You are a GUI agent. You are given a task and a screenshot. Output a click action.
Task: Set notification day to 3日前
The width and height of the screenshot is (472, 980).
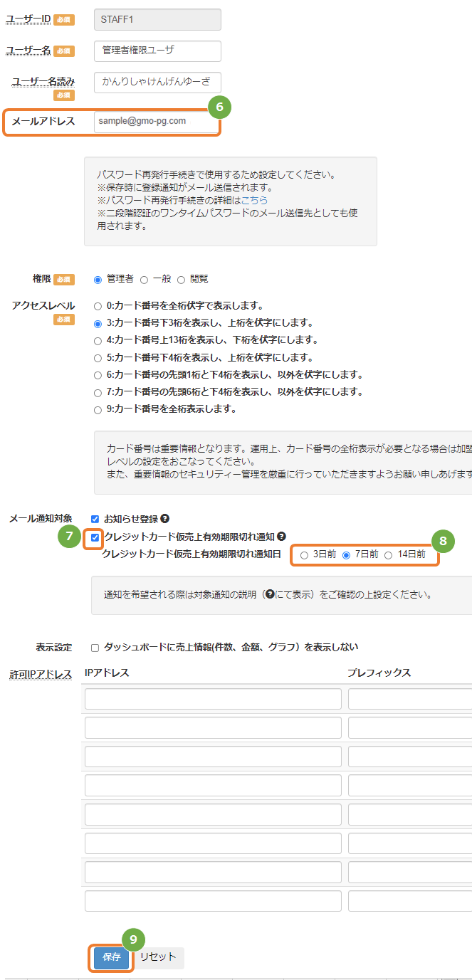[x=305, y=554]
